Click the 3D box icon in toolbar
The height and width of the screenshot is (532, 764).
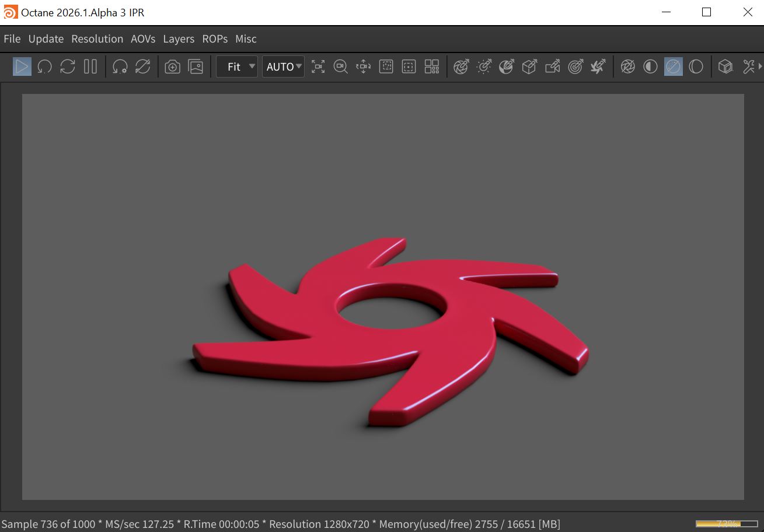tap(725, 66)
